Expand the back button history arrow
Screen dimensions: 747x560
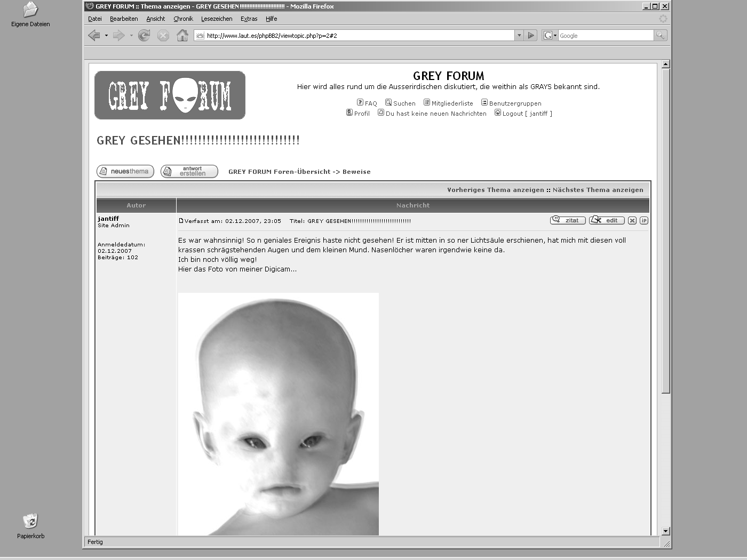[x=106, y=36]
